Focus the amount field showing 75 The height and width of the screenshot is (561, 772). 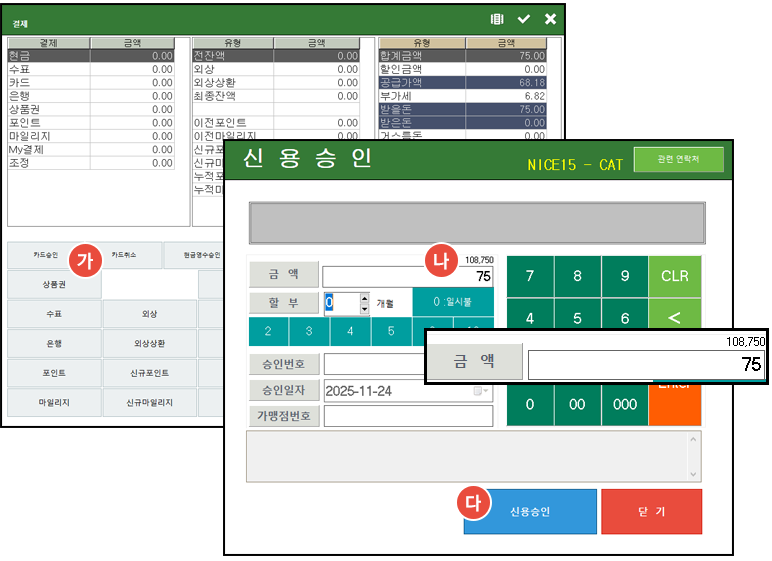coord(408,276)
